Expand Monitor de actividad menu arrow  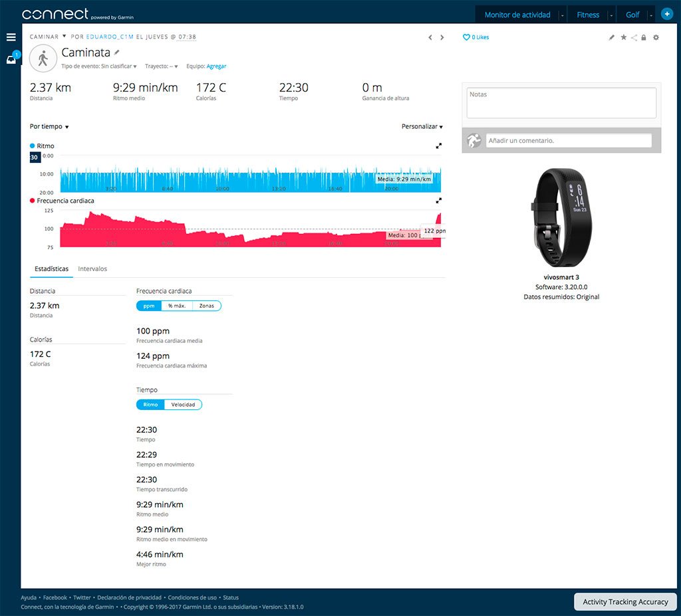click(563, 15)
